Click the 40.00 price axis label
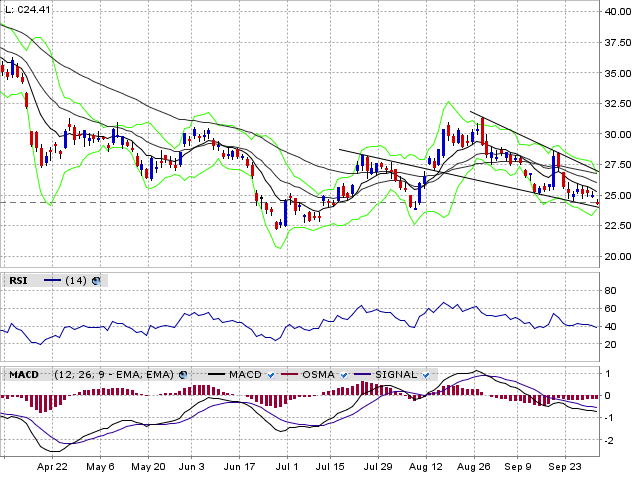 (x=617, y=11)
